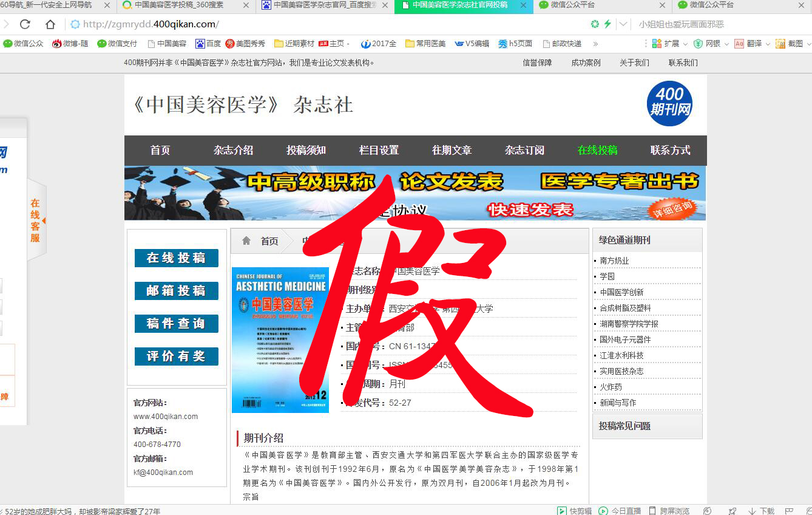Image resolution: width=812 pixels, height=515 pixels.
Task: Open 百度 bookmark
Action: 208,44
